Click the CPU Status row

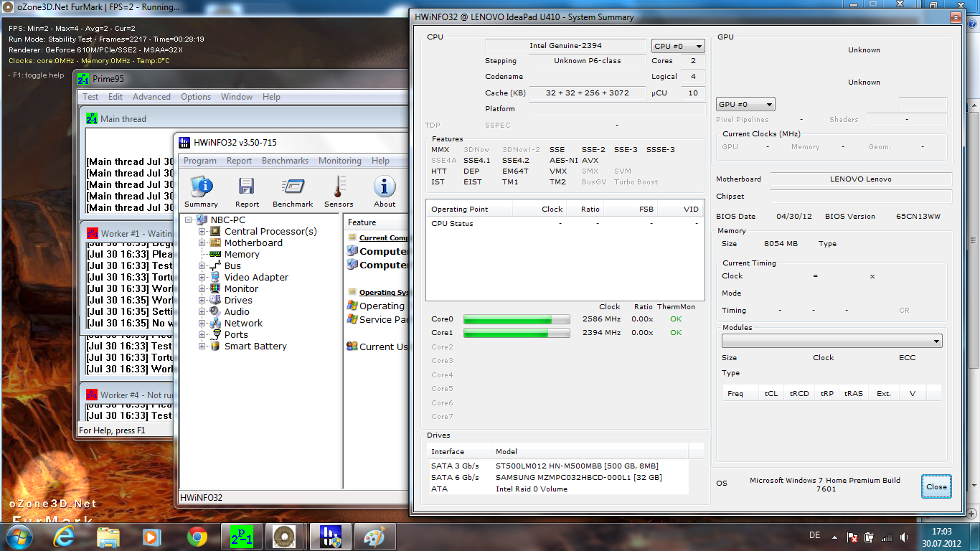click(565, 223)
